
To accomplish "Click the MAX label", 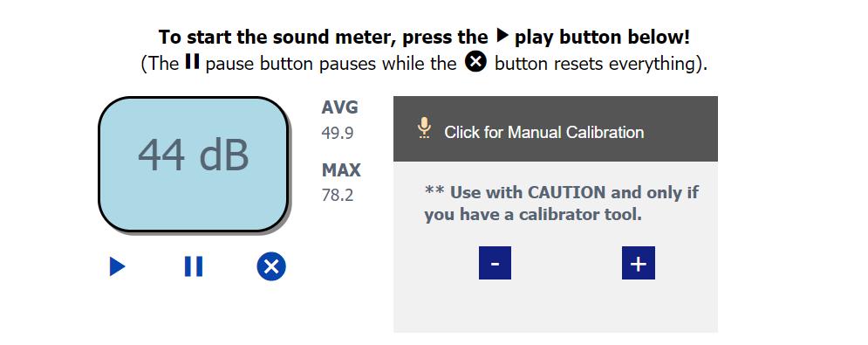I will coord(341,170).
